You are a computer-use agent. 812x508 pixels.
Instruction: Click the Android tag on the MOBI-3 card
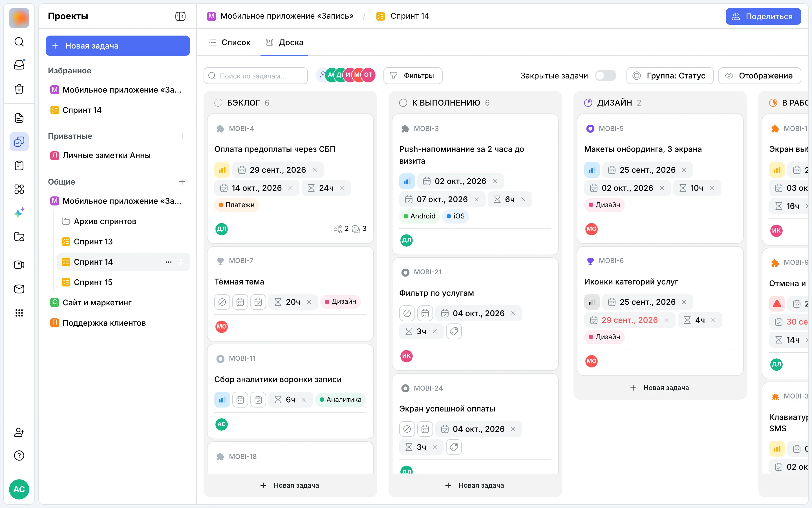[x=419, y=216]
